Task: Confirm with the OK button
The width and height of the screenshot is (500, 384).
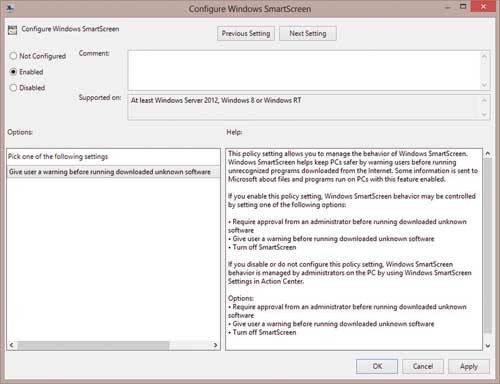Action: coord(377,366)
